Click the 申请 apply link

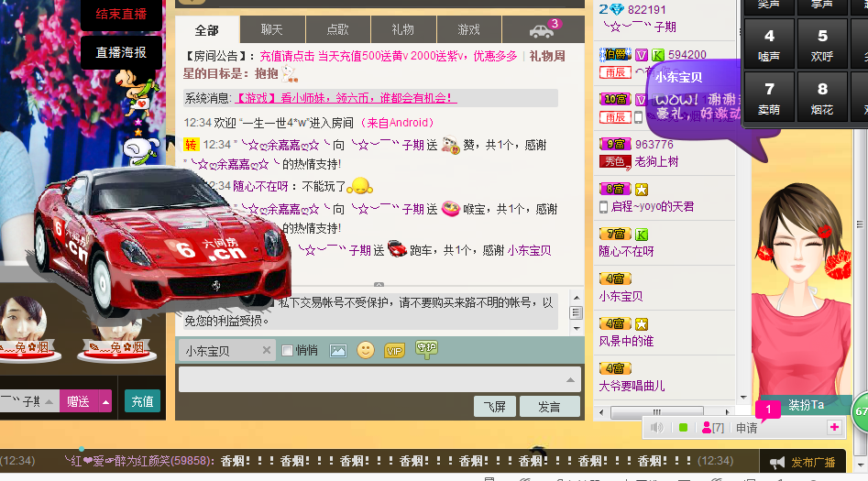click(746, 428)
